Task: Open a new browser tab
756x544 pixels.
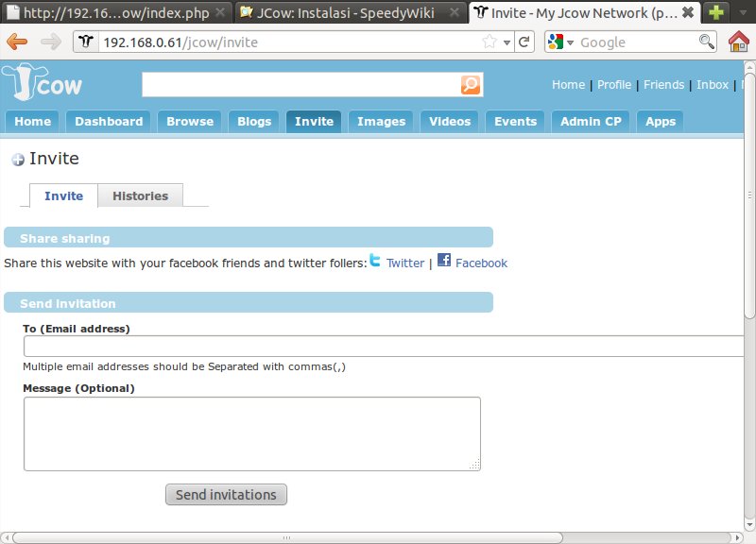Action: 718,12
